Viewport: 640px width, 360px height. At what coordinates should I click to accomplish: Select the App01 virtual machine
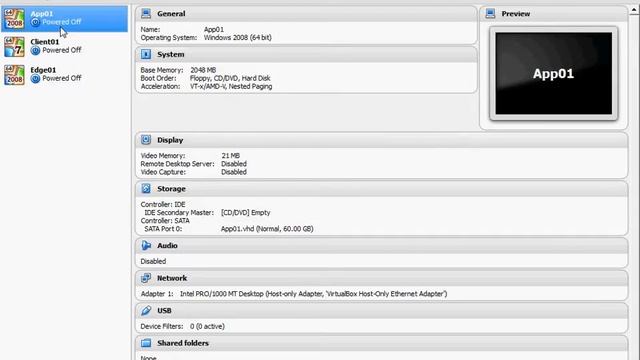tap(64, 18)
